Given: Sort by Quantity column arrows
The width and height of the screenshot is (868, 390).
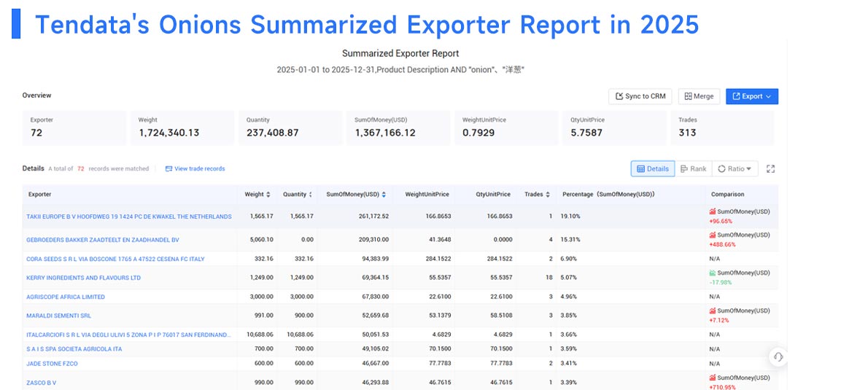Looking at the screenshot, I should click(x=311, y=195).
